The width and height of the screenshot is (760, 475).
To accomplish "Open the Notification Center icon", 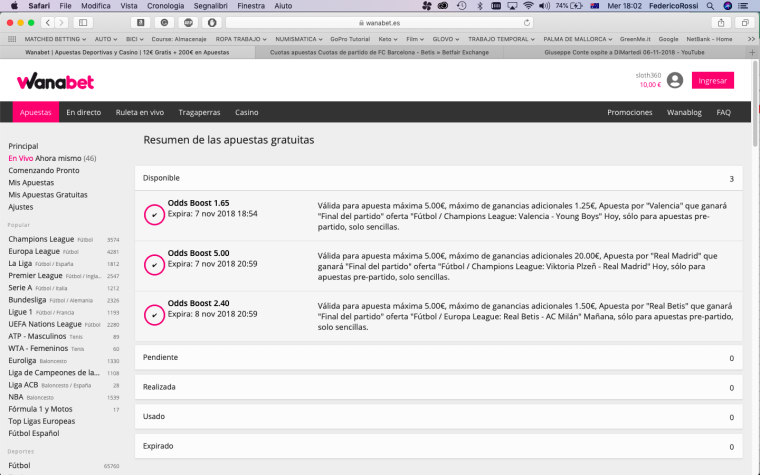I will 743,6.
